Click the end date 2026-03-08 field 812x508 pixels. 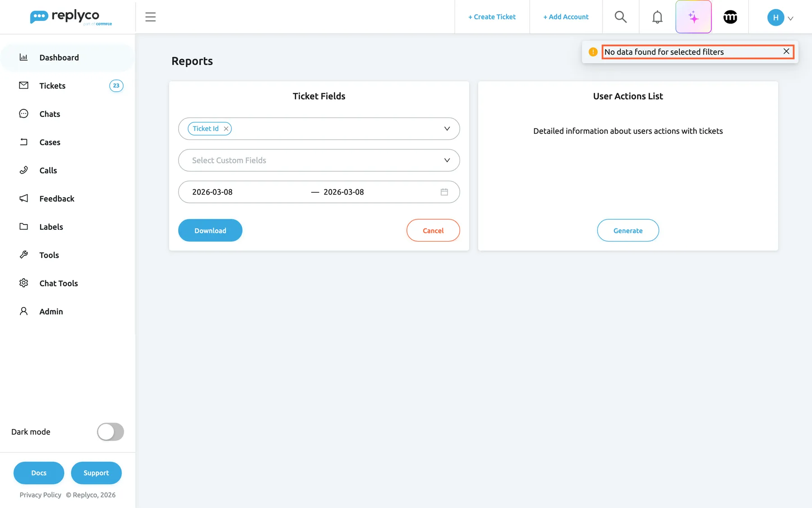344,192
